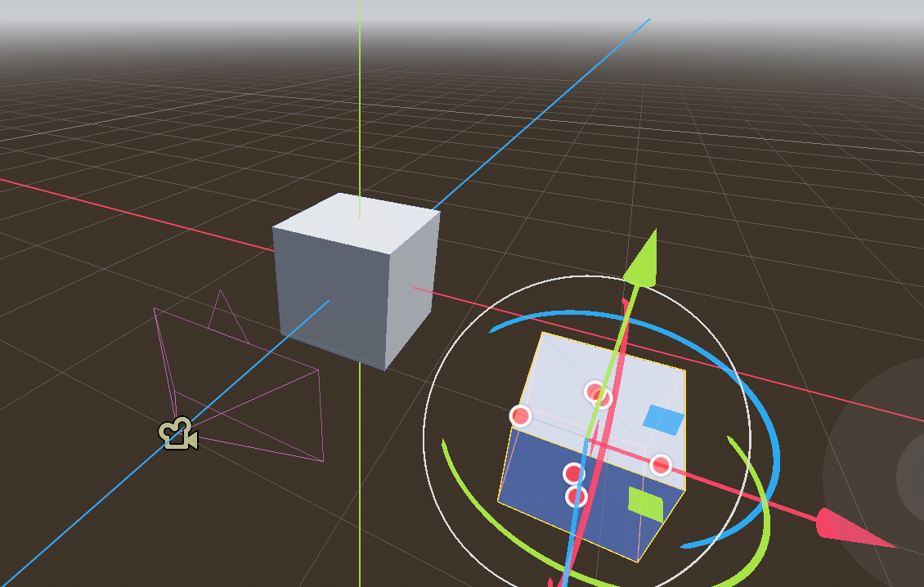Select the green square plane handle
This screenshot has height=587, width=924.
[x=645, y=503]
